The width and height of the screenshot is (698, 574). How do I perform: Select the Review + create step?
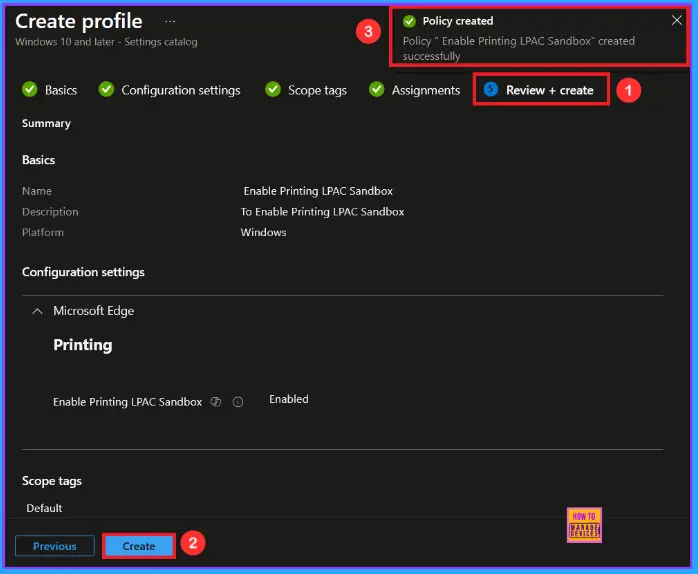[549, 90]
